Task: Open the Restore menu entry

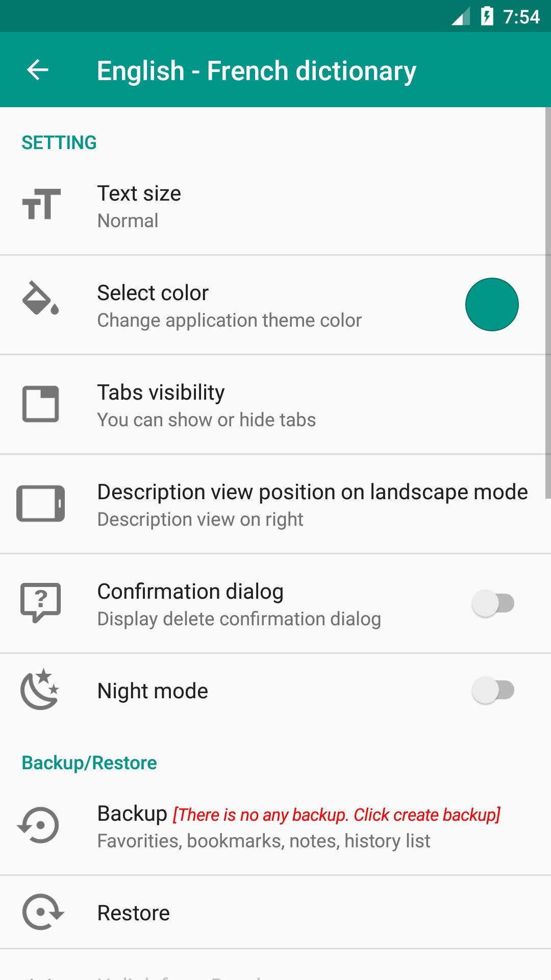Action: coord(134,913)
